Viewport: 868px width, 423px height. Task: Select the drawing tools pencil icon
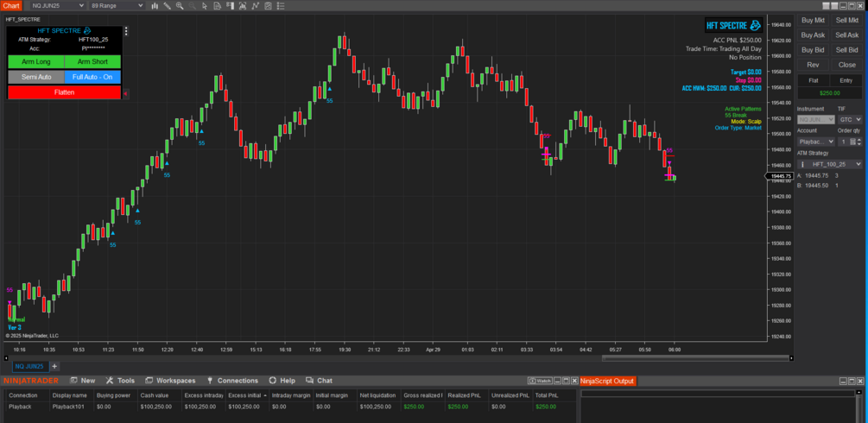tap(168, 6)
